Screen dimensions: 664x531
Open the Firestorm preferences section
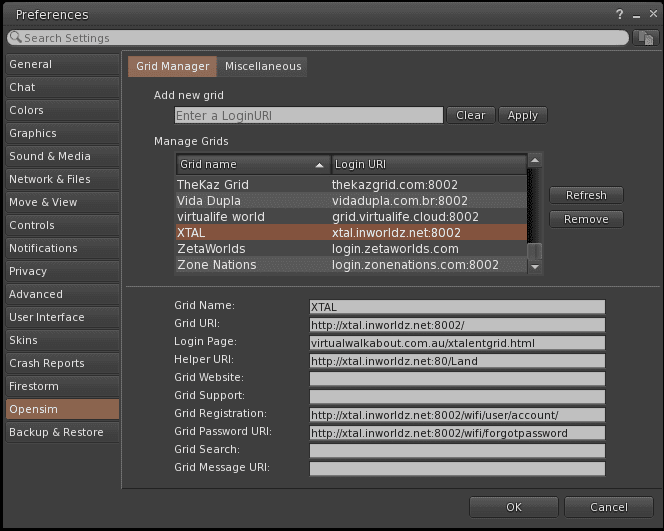point(62,386)
